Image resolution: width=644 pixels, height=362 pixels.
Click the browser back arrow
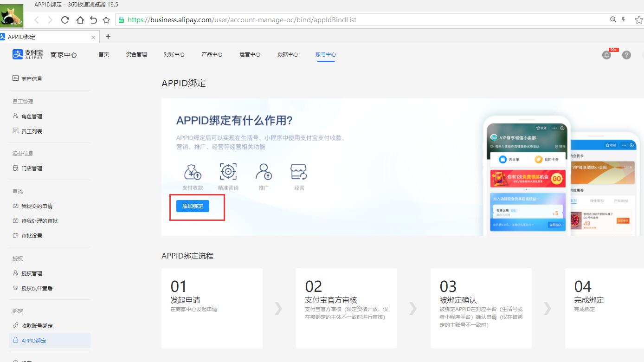(37, 20)
